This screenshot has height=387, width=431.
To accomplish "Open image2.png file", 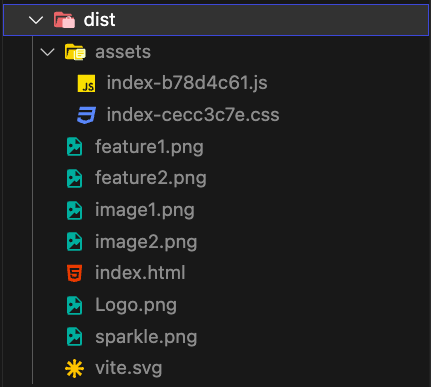I will [146, 242].
